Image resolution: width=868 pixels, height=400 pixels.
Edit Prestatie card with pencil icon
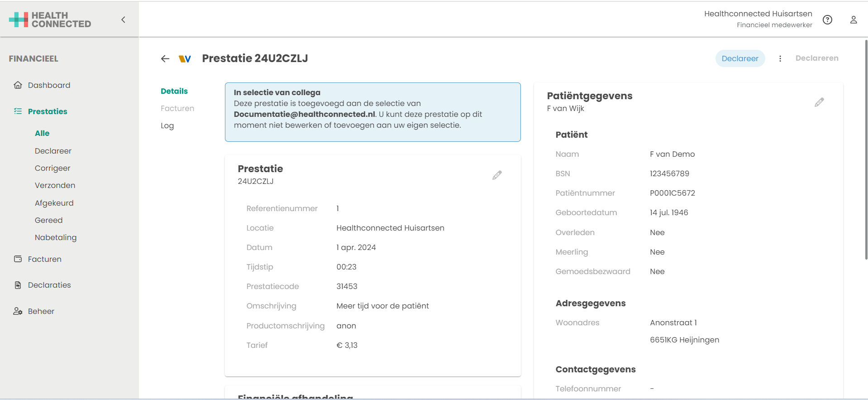[x=497, y=175]
